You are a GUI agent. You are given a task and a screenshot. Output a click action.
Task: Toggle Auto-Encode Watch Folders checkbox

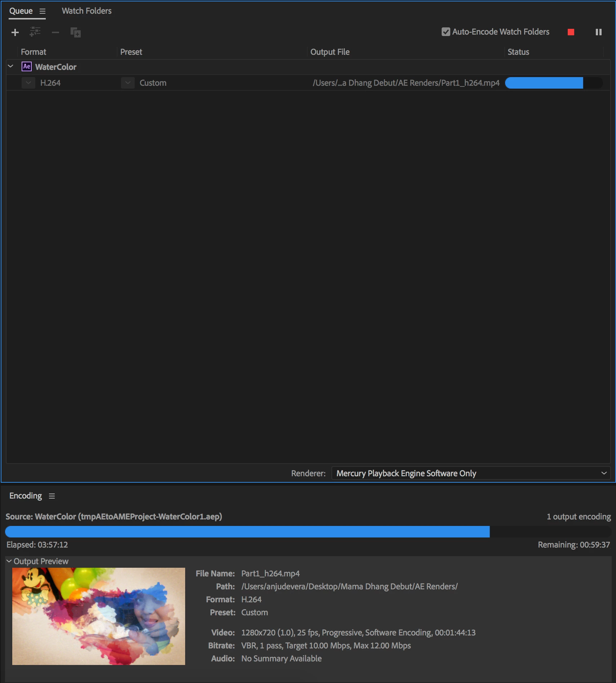[446, 32]
